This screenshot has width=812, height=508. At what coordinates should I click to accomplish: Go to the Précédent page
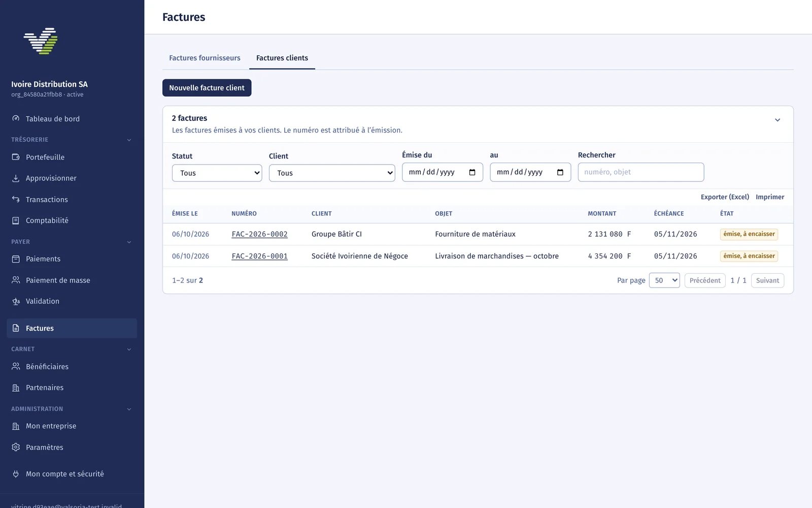coord(705,280)
